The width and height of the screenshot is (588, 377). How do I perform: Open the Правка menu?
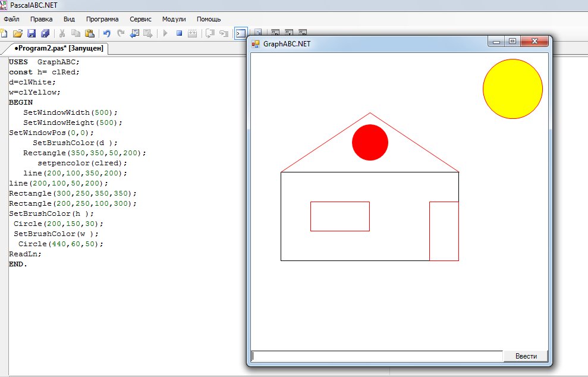[x=41, y=19]
